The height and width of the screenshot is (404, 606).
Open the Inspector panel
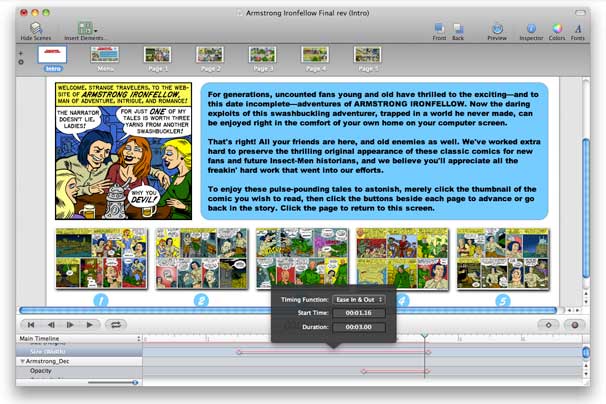[x=531, y=28]
